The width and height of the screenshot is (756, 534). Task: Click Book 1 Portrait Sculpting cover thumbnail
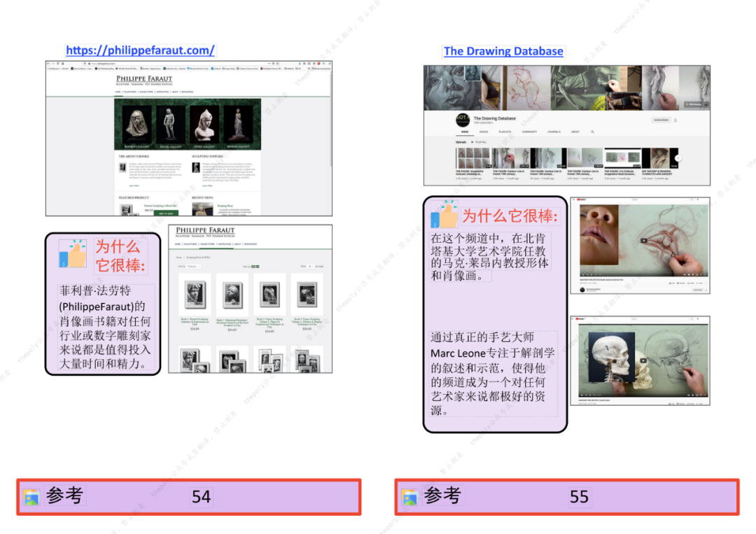(x=195, y=295)
